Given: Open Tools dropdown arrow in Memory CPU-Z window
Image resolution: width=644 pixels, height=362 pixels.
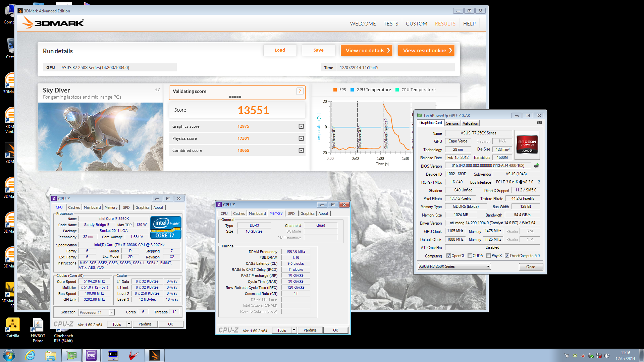Looking at the screenshot, I should (x=294, y=330).
